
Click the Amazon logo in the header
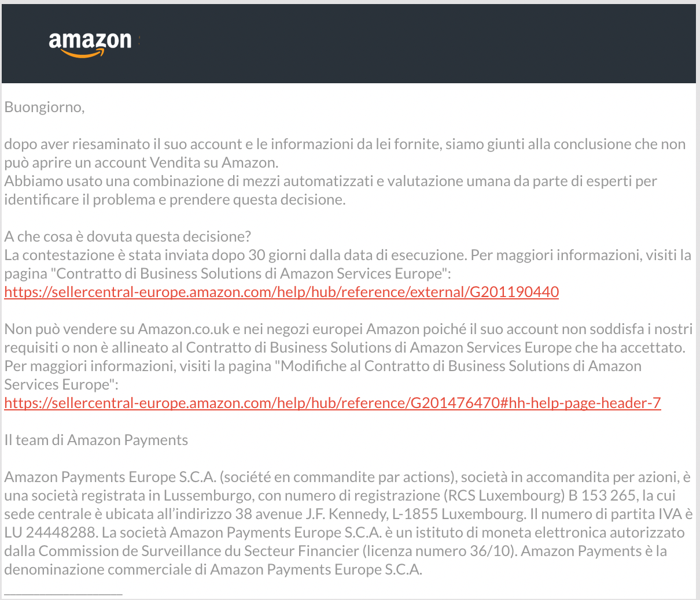[90, 43]
